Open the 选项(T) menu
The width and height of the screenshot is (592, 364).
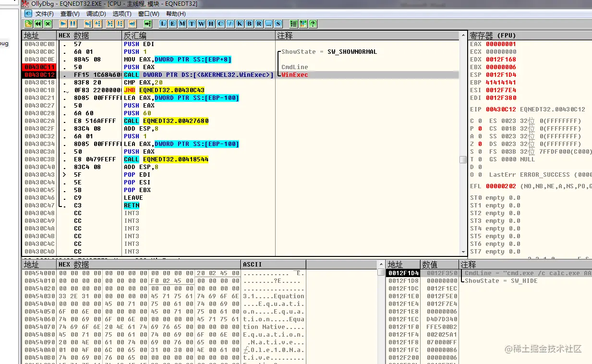tap(122, 14)
